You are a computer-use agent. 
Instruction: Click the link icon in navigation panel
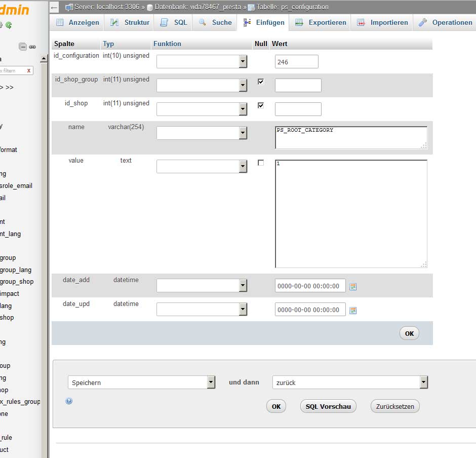(32, 47)
